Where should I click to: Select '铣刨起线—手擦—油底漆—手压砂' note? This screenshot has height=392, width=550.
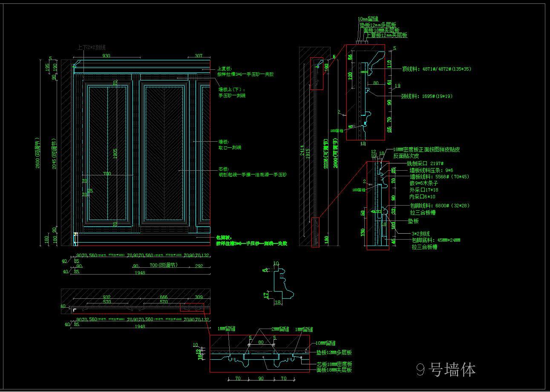pos(253,175)
